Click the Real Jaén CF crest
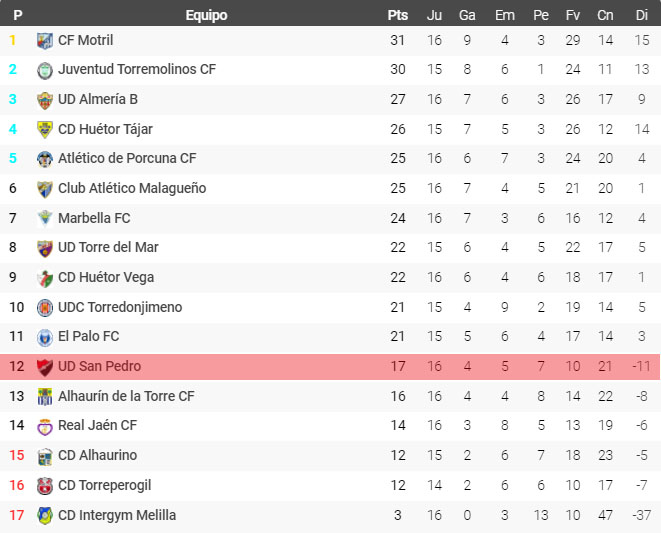Image resolution: width=661 pixels, height=533 pixels. 45,426
